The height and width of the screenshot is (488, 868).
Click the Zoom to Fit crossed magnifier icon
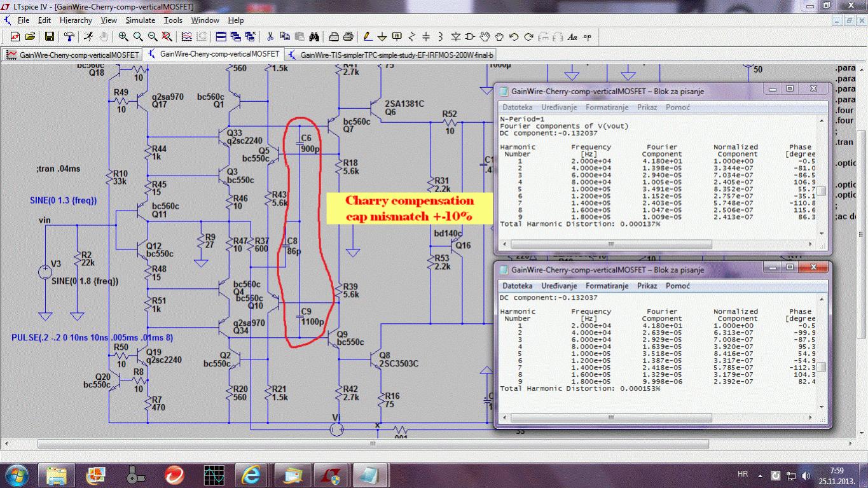tap(167, 37)
